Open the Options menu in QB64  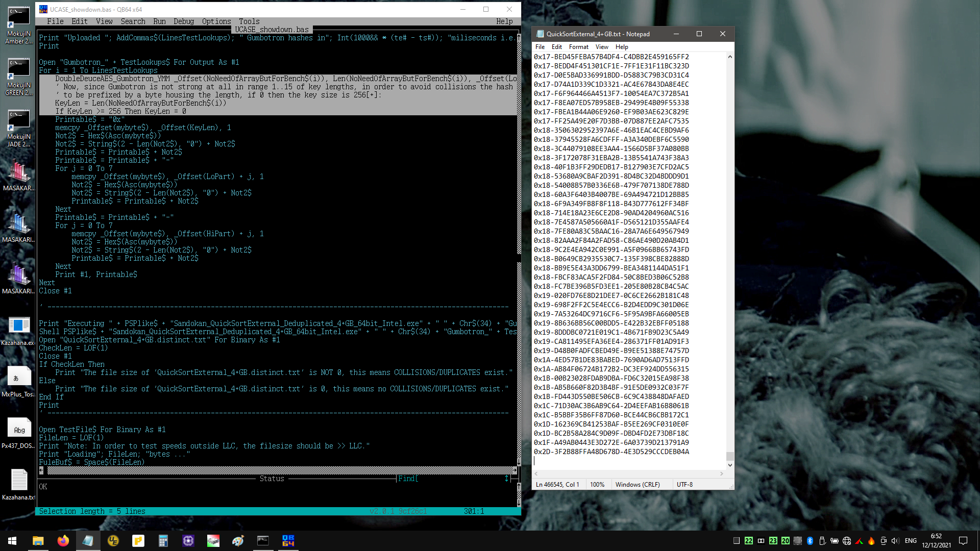216,21
